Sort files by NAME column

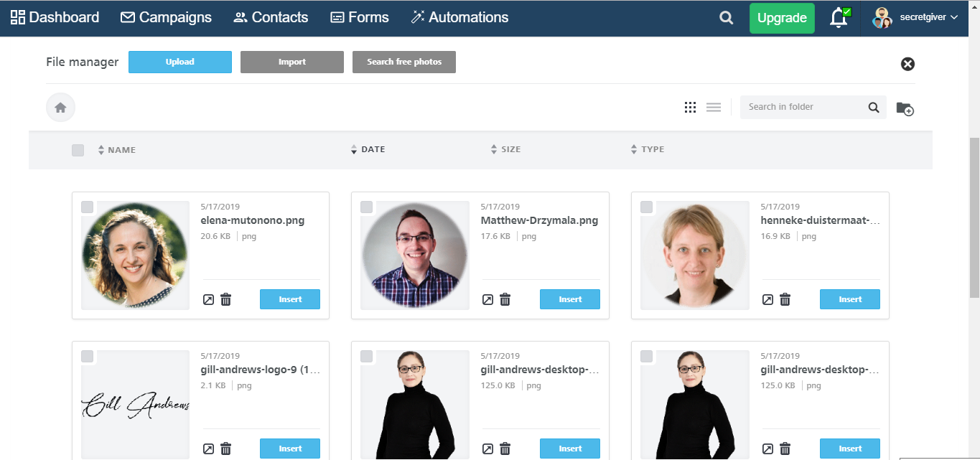point(116,150)
